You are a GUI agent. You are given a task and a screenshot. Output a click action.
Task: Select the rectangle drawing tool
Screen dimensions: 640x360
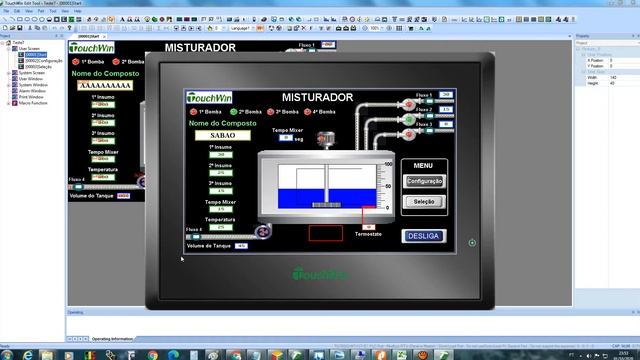(x=19, y=19)
